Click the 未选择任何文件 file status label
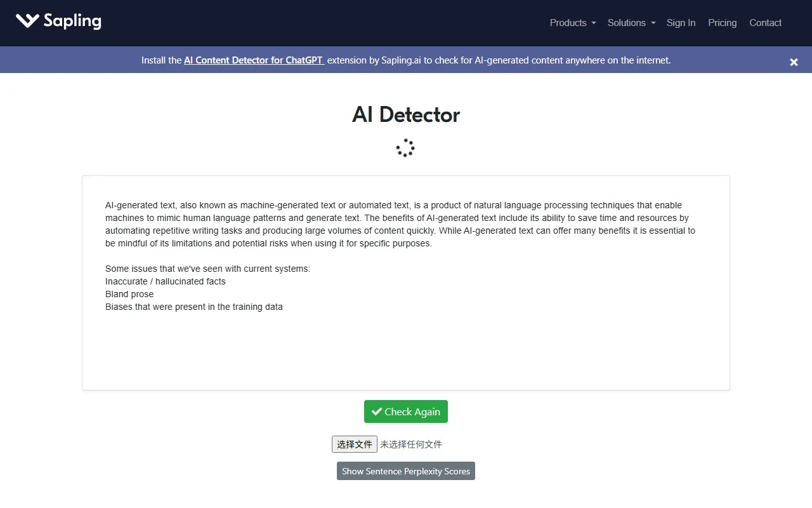 point(410,444)
